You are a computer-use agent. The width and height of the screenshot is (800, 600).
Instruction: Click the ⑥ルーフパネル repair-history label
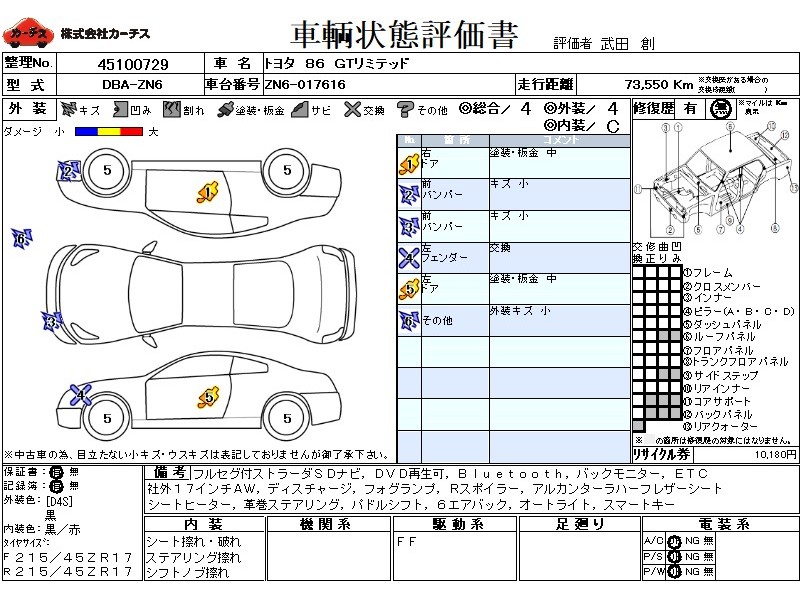[719, 337]
